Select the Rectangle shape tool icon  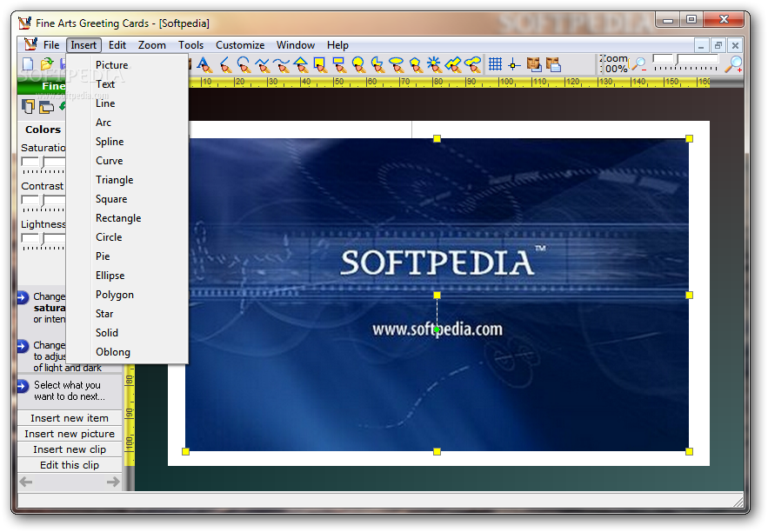click(339, 64)
